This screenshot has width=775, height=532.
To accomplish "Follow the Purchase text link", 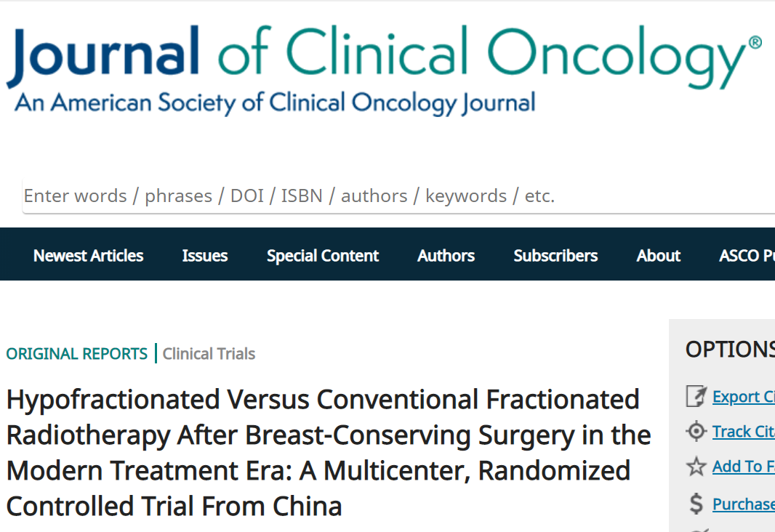I will point(743,504).
